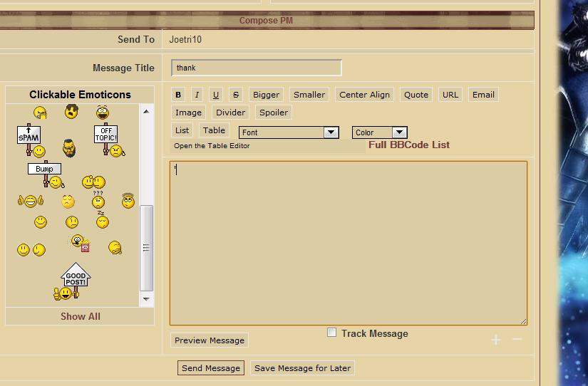This screenshot has width=588, height=386.
Task: Open the Color dropdown
Action: (379, 132)
